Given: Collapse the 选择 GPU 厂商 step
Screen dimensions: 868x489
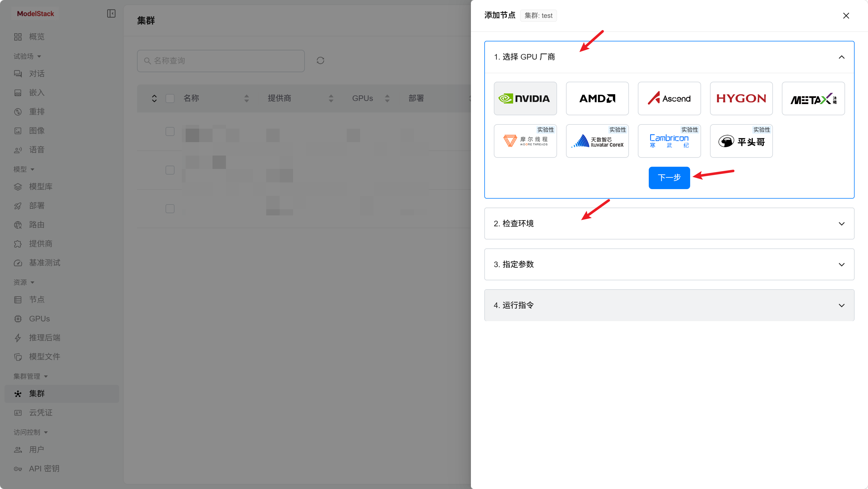Looking at the screenshot, I should pos(669,57).
